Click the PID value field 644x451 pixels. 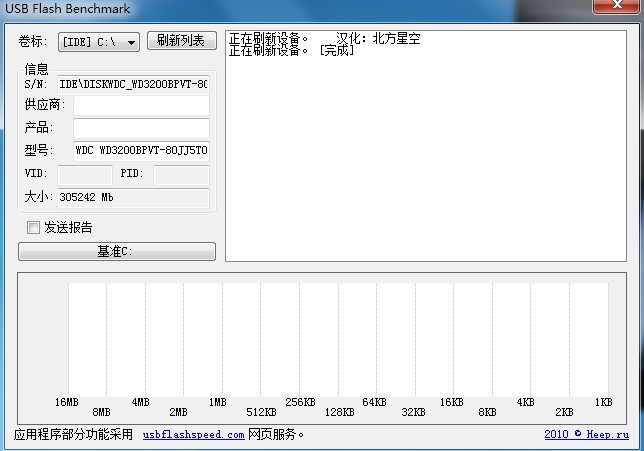180,174
